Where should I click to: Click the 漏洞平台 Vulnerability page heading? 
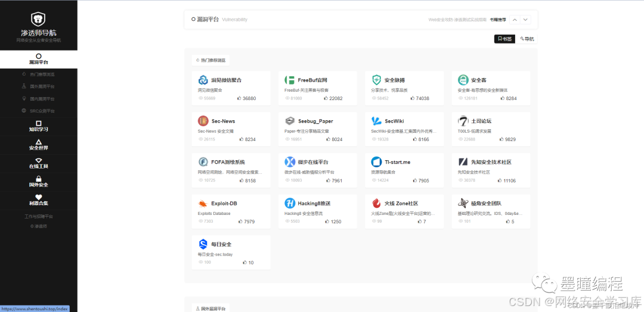[219, 19]
